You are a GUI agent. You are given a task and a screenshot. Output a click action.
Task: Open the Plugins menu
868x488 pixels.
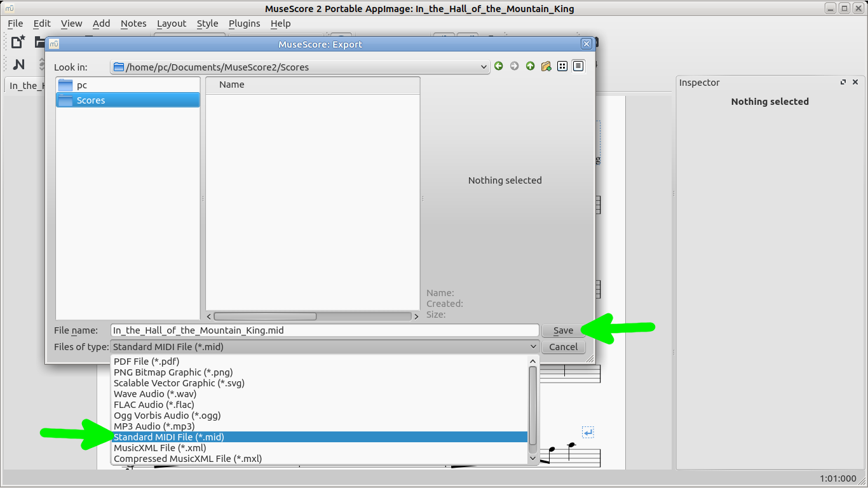(x=244, y=24)
